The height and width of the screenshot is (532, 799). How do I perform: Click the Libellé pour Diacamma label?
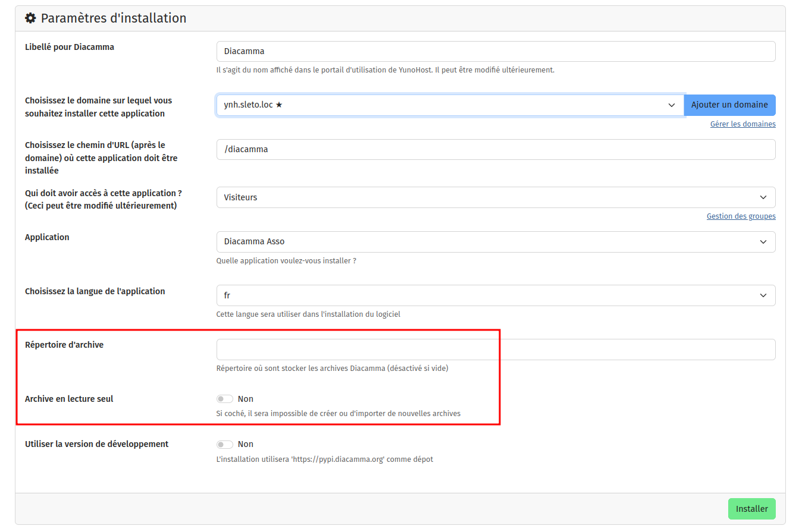pos(70,47)
